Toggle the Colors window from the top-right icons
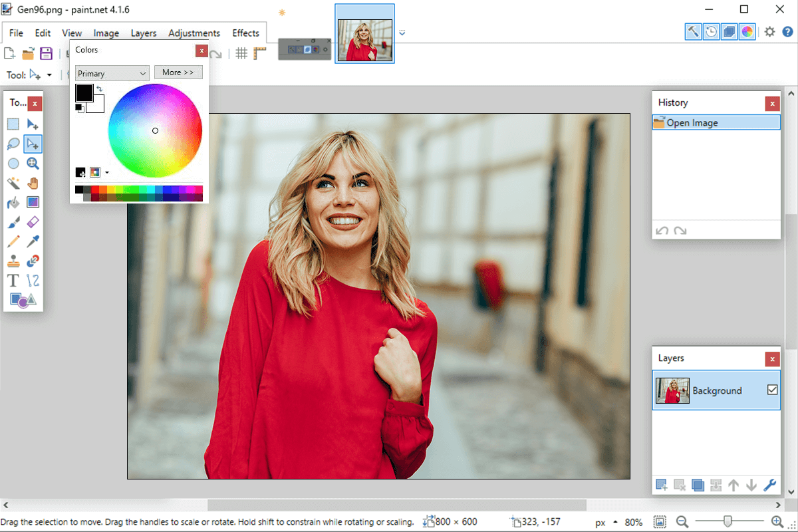Image resolution: width=798 pixels, height=532 pixels. pyautogui.click(x=747, y=31)
